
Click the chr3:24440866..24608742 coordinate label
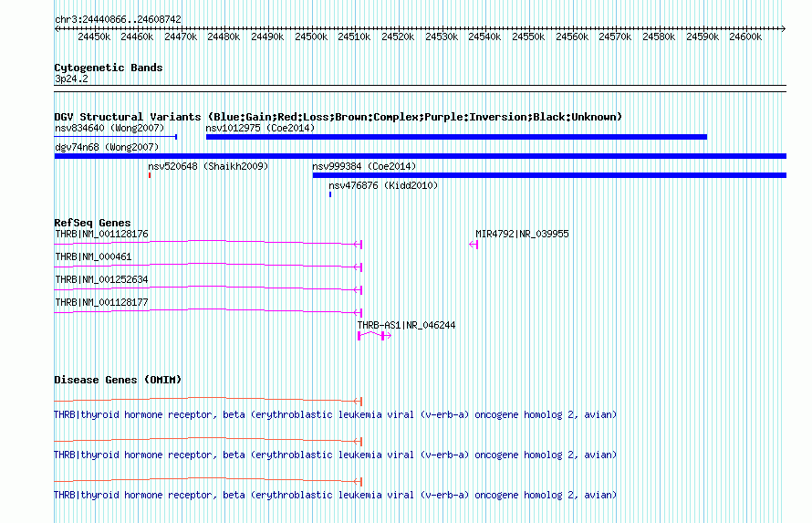click(118, 19)
